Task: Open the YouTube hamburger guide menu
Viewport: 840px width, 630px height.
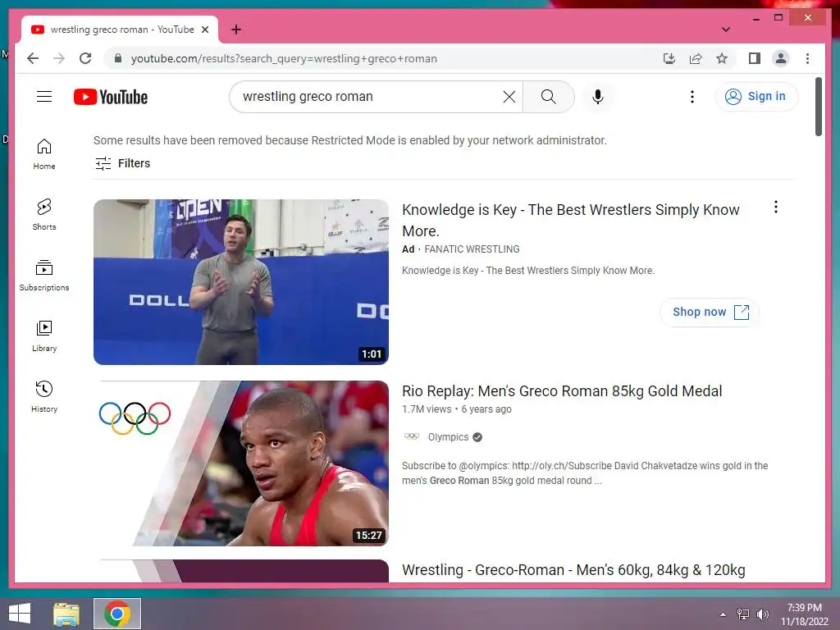Action: pos(44,97)
